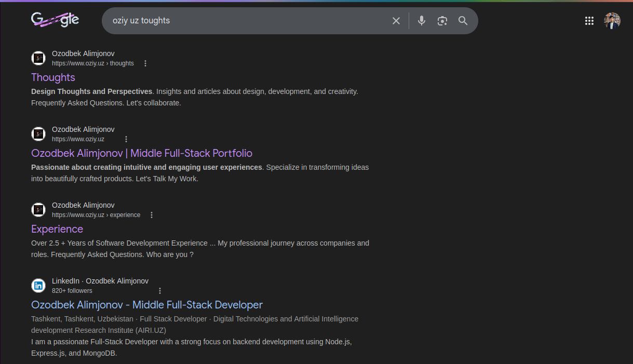Open the Google apps grid
The height and width of the screenshot is (364, 633).
589,21
